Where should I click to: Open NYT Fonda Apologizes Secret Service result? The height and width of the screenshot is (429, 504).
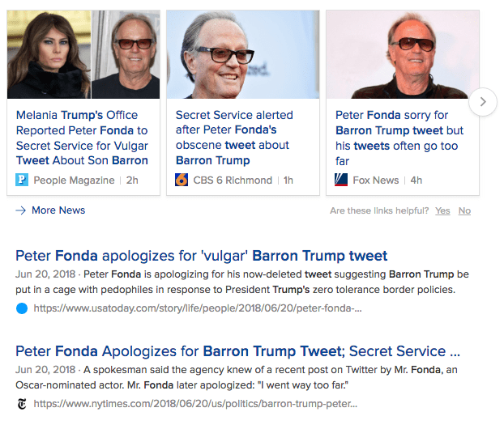(x=238, y=351)
